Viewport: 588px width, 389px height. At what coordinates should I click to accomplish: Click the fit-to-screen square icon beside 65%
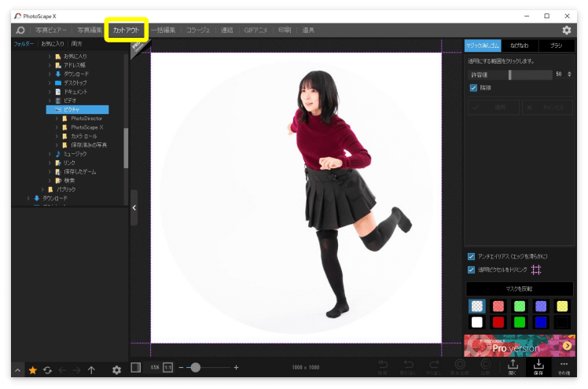136,368
